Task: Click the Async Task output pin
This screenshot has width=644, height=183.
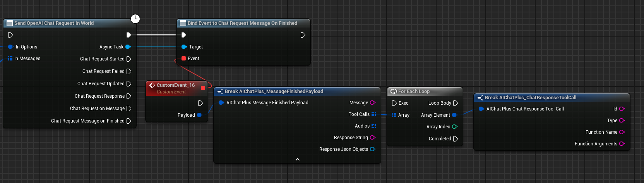Action: 128,47
